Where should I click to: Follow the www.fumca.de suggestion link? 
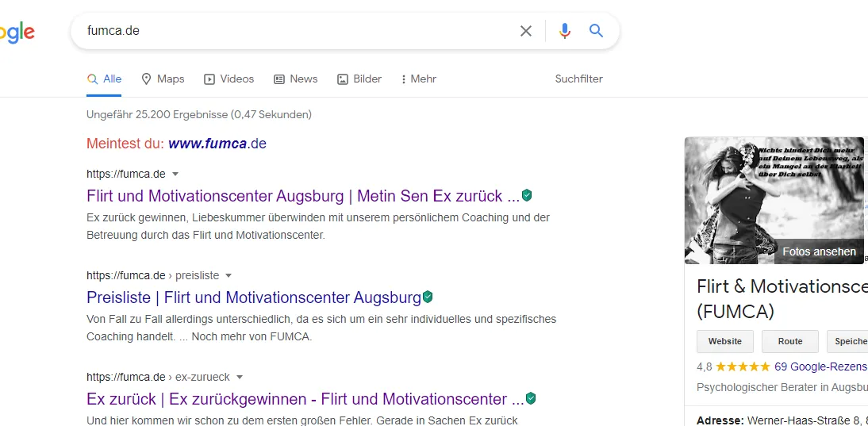(x=217, y=144)
